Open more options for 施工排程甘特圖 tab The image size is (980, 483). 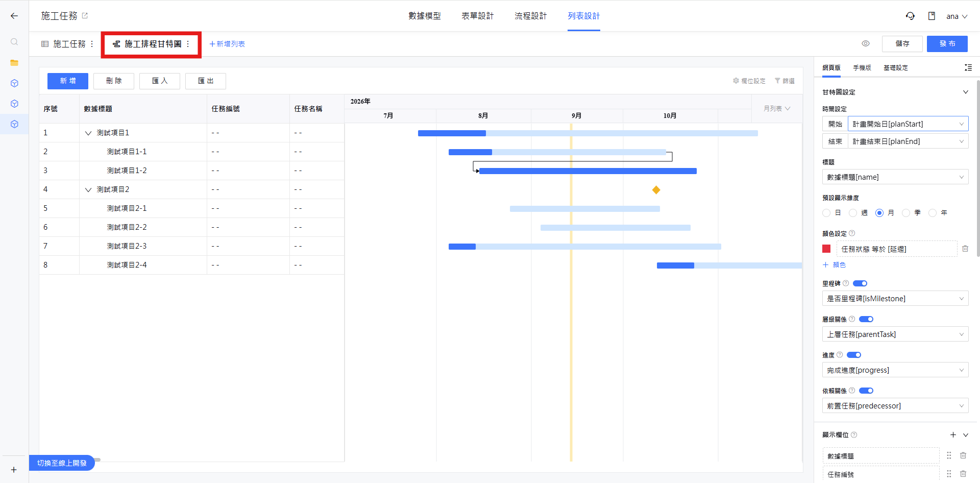[x=188, y=44]
